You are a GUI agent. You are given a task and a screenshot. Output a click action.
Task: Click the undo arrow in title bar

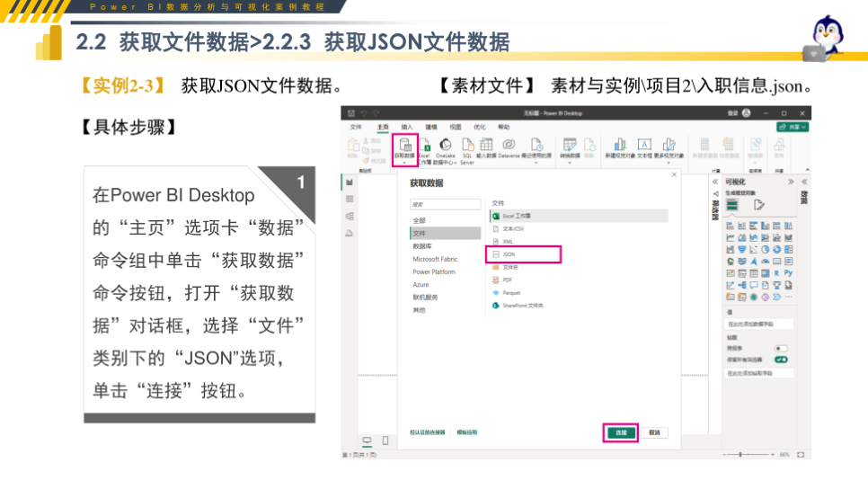364,113
